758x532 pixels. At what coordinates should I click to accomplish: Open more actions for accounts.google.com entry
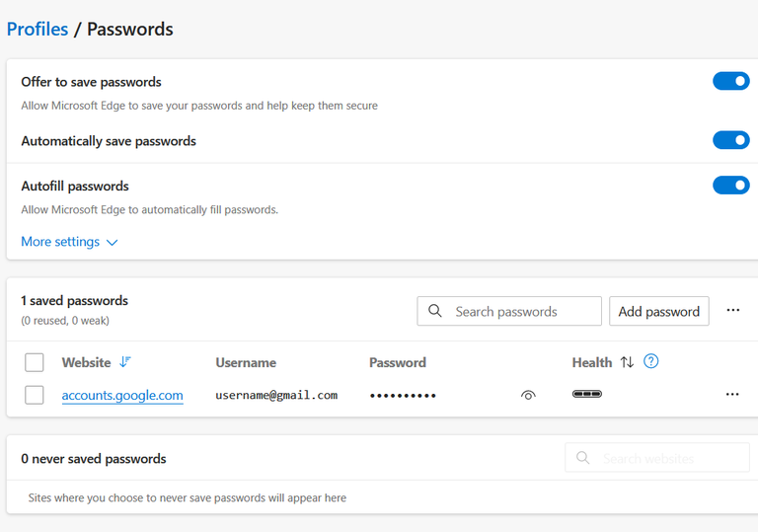[732, 395]
